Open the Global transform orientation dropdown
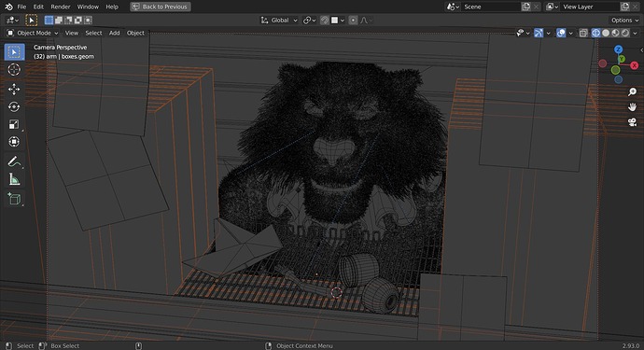This screenshot has height=350, width=644. coord(279,21)
